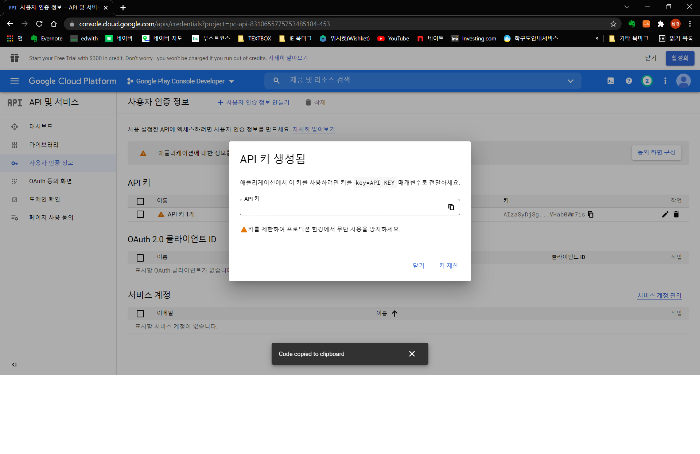Click create credentials plus button
Image resolution: width=700 pixels, height=454 pixels.
253,103
